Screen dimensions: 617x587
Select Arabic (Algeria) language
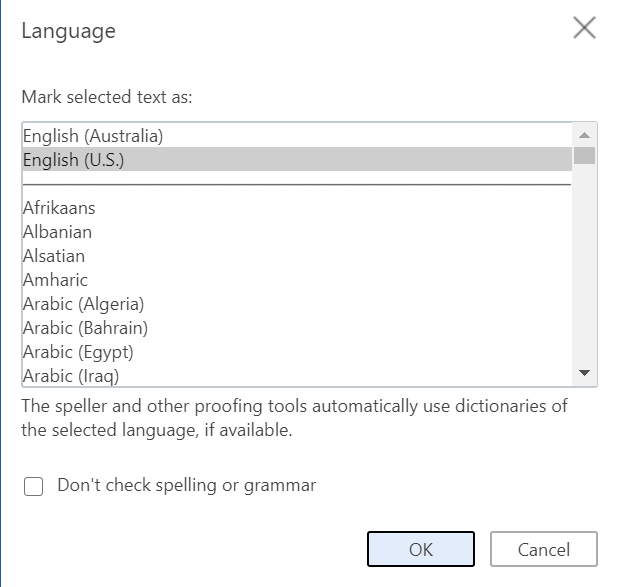pos(83,304)
